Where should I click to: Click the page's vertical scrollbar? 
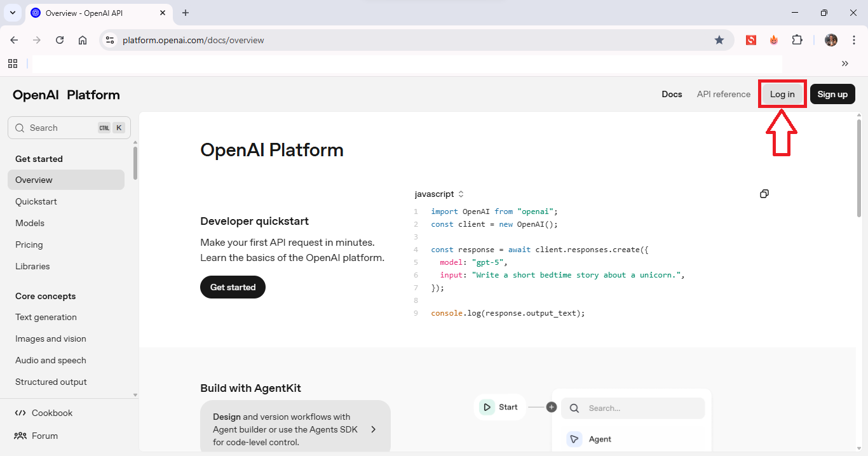[859, 168]
